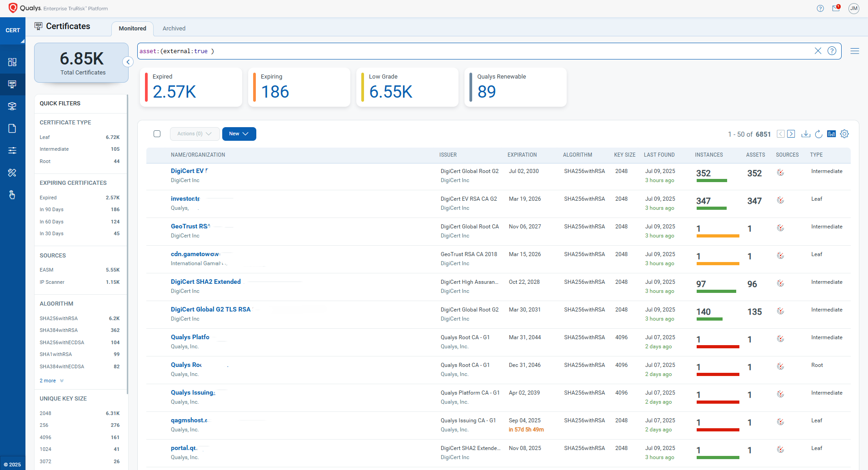Sort by the INSTANCES column header
The height and width of the screenshot is (470, 868).
click(709, 155)
